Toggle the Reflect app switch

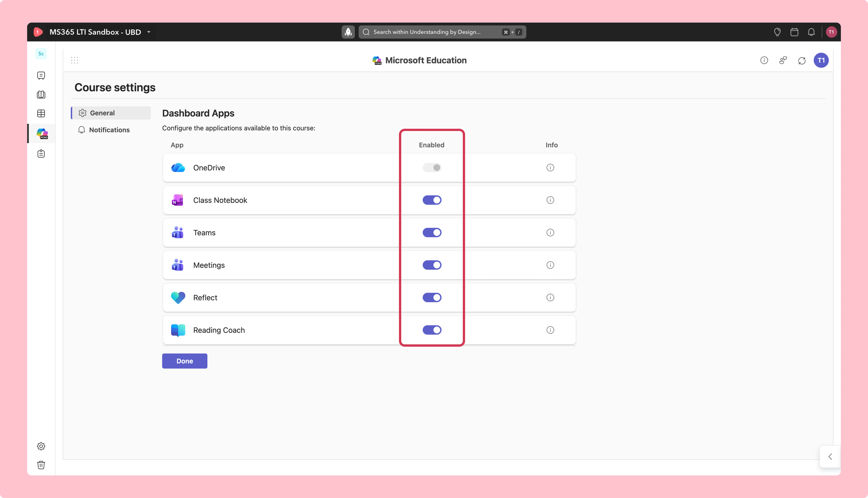click(x=432, y=298)
